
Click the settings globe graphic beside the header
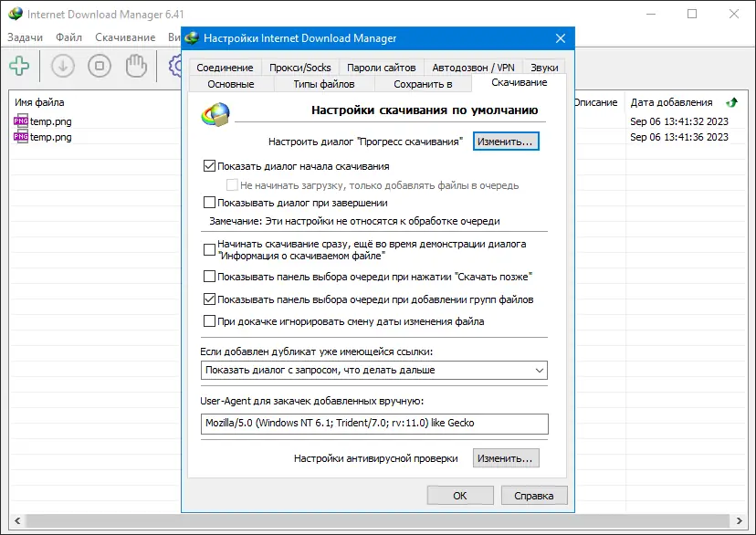click(x=215, y=114)
